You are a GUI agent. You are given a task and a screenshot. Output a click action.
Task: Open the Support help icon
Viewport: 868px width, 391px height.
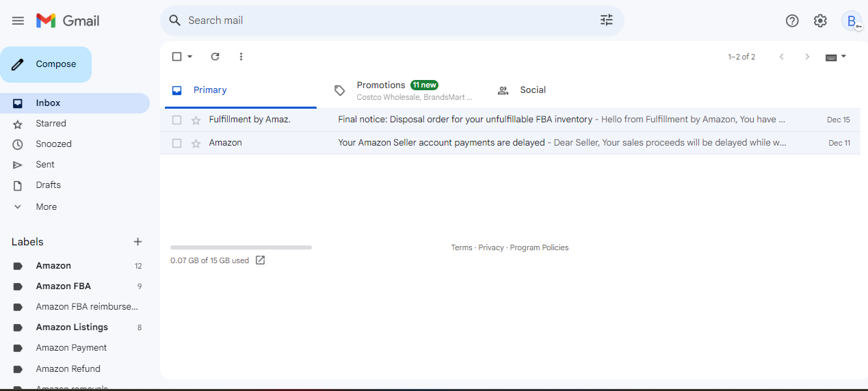tap(792, 21)
